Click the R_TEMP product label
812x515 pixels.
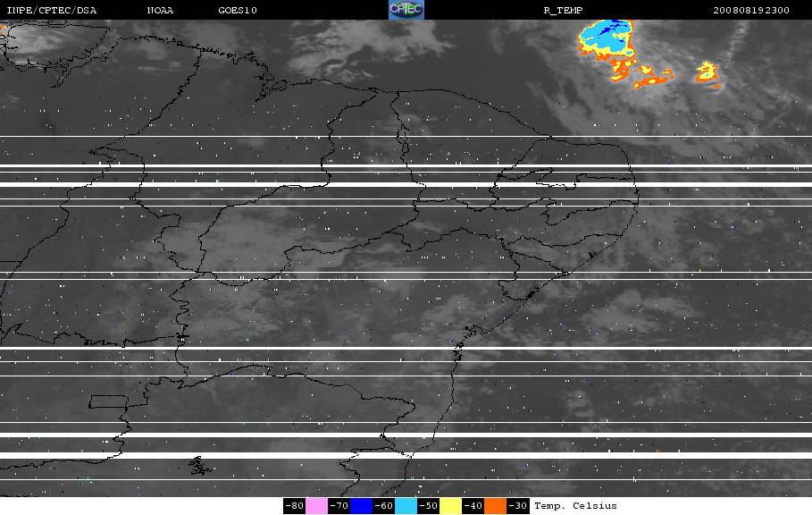pos(564,11)
